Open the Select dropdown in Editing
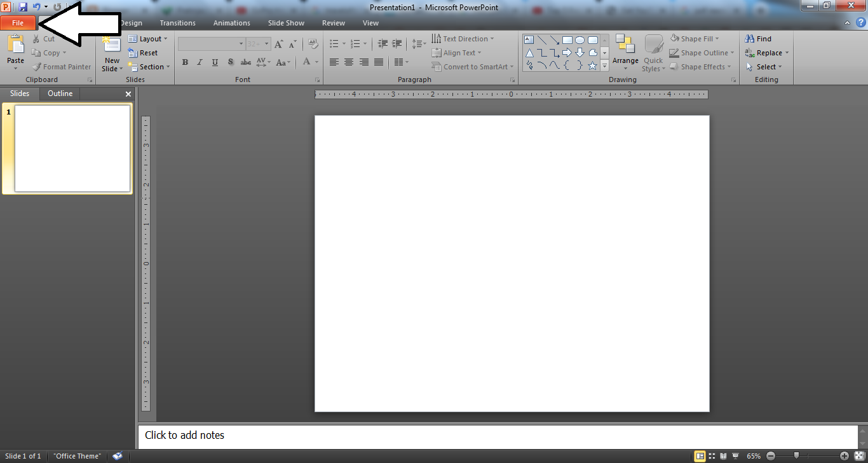The image size is (868, 463). 764,67
